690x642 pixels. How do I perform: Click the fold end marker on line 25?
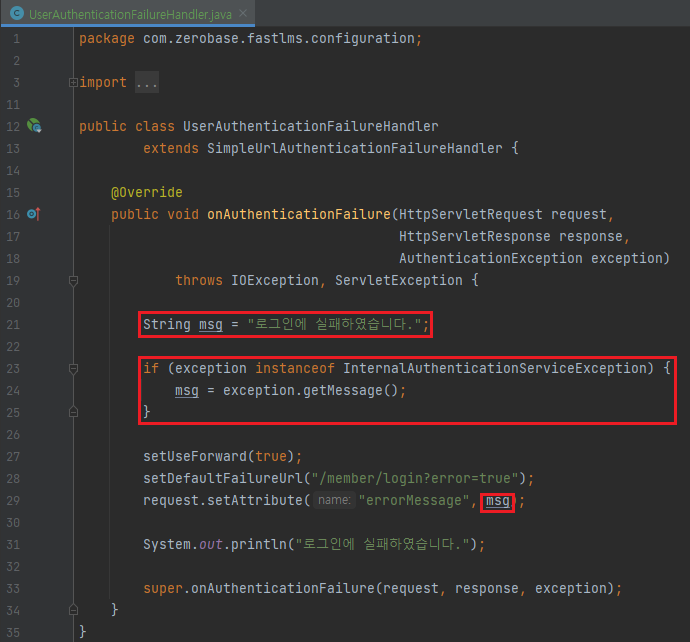point(73,412)
